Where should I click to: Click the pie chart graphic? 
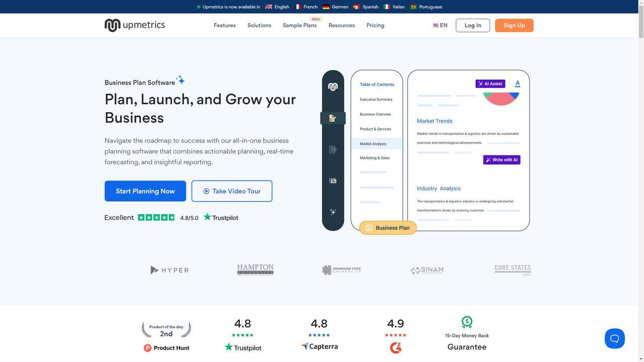point(501,99)
